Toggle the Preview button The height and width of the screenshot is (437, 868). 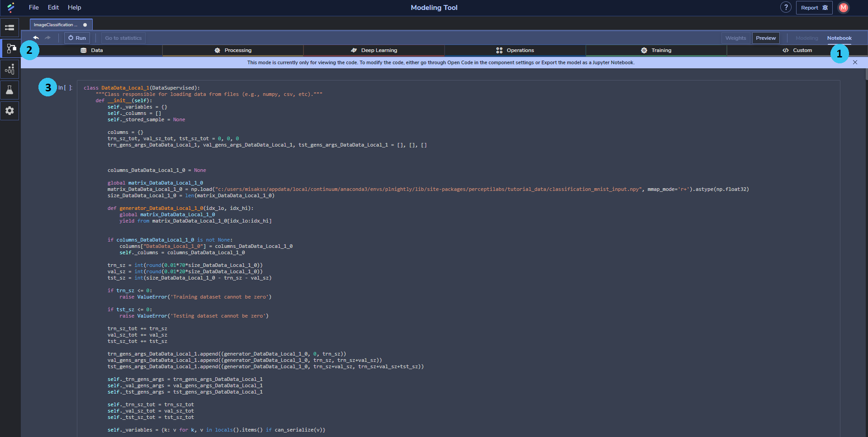[x=766, y=38]
